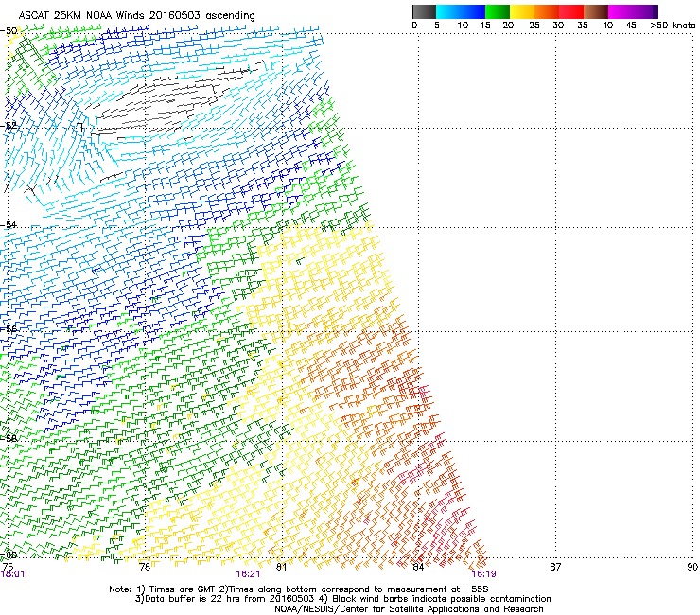Click the '>50 knots' legend label
Viewport: 700px width, 615px height.
click(x=673, y=26)
